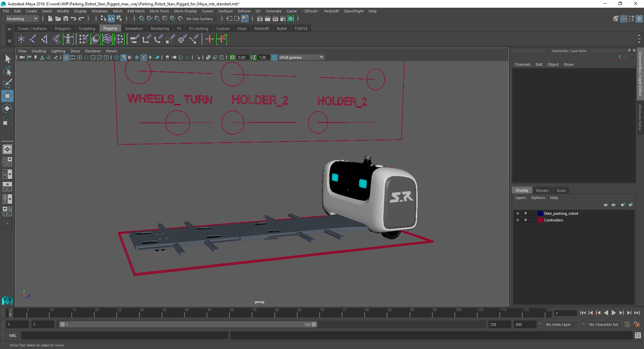644x349 pixels.
Task: Select the single perspective pane layout
Action: tap(7, 149)
